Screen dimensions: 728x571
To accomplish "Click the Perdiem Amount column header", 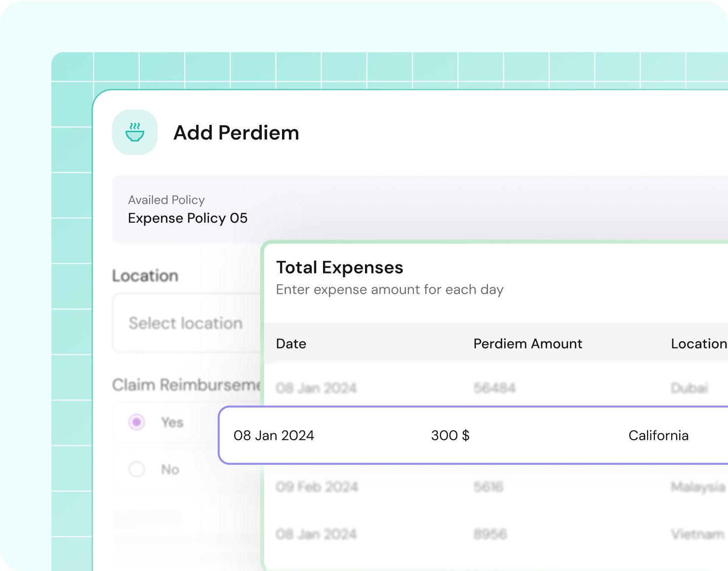I will [528, 343].
